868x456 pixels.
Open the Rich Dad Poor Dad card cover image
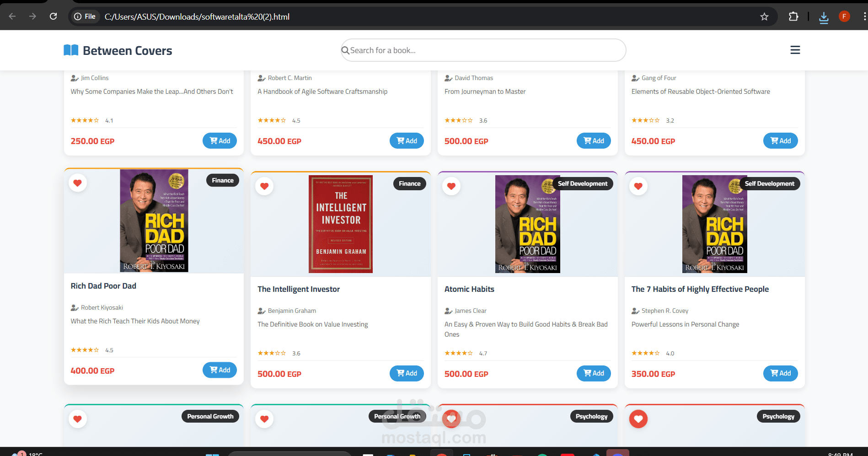(154, 221)
